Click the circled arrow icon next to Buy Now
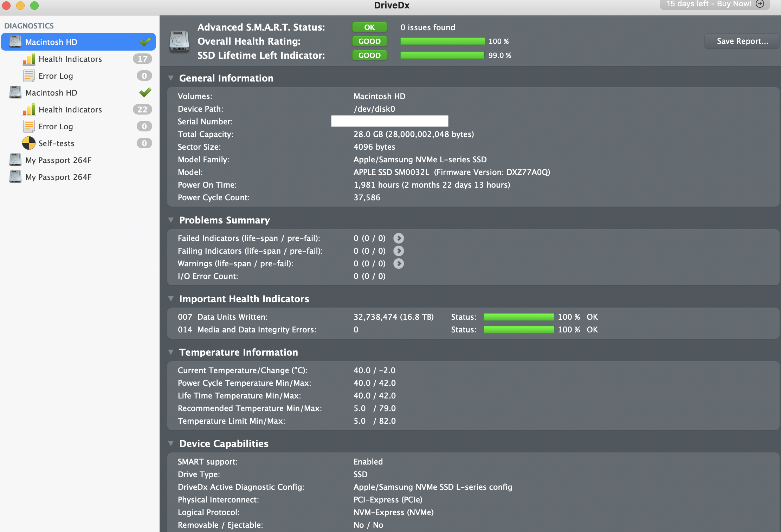 coord(760,4)
